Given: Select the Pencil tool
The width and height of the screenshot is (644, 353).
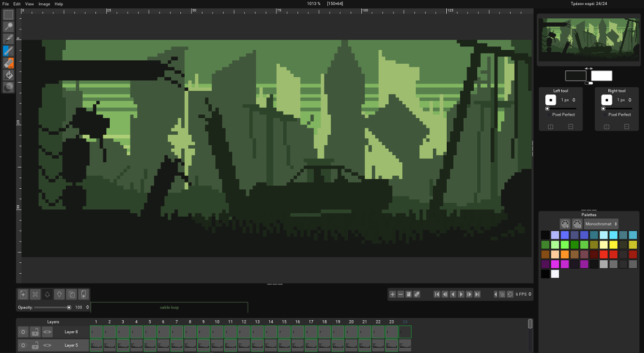Looking at the screenshot, I should pos(8,51).
